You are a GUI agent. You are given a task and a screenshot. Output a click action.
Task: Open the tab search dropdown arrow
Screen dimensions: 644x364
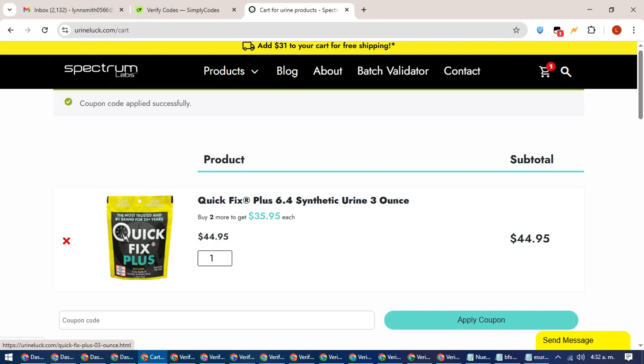(x=9, y=10)
